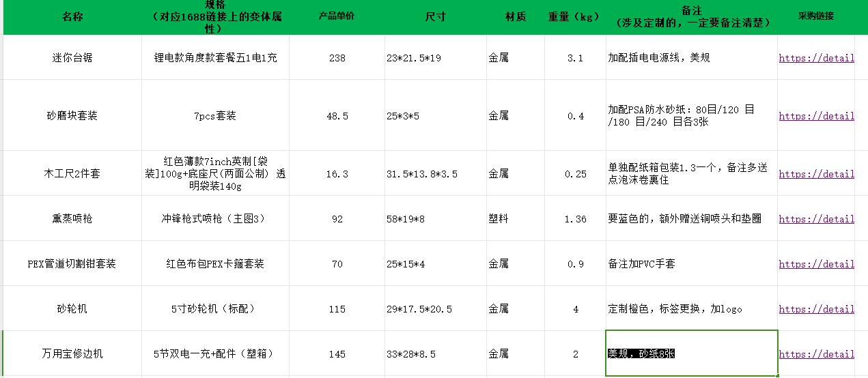This screenshot has width=868, height=378.
Task: Select the 名称 header cell
Action: (72, 17)
